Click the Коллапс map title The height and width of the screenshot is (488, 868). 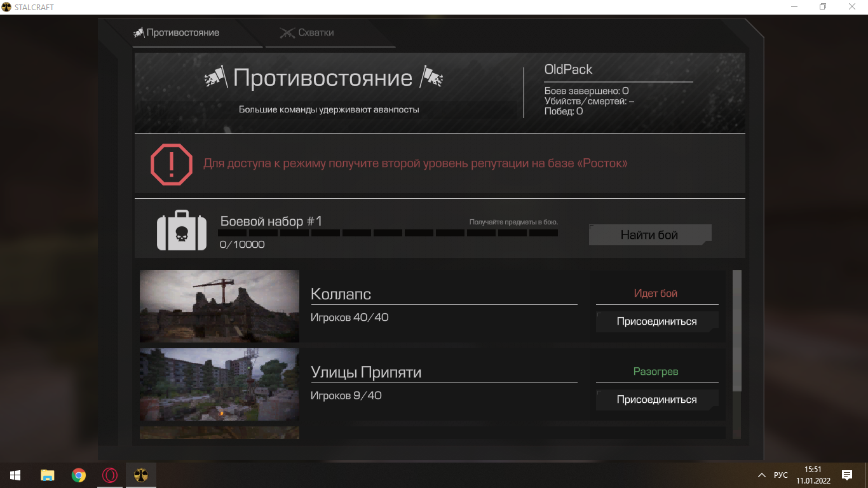[x=341, y=294]
